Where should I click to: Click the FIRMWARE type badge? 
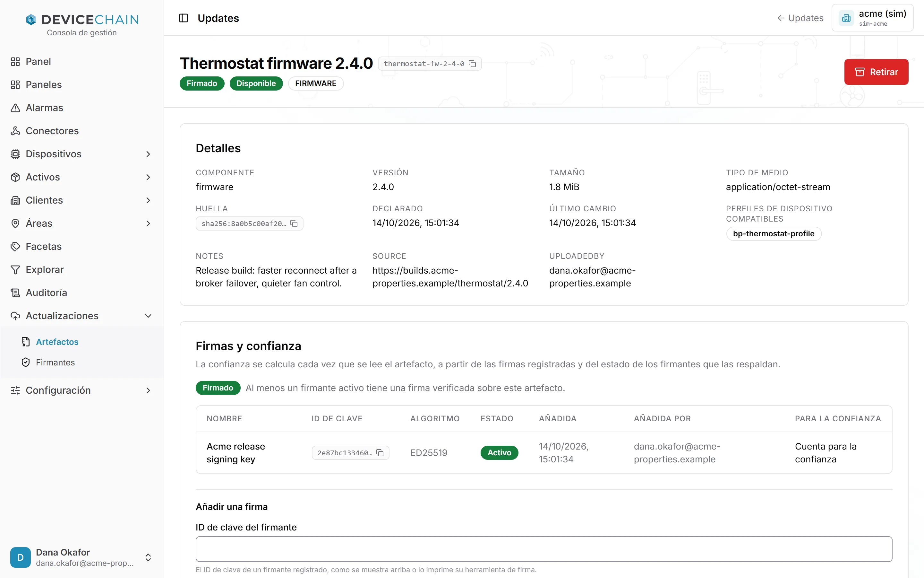coord(315,83)
